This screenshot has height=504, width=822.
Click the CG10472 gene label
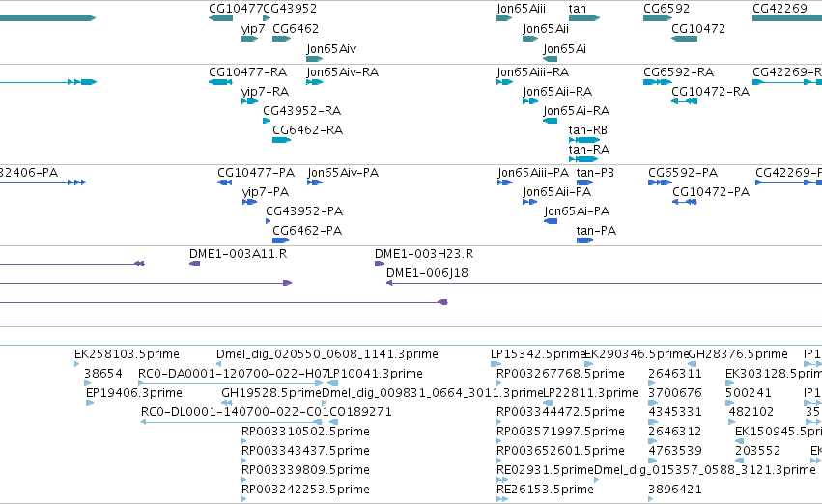[698, 29]
